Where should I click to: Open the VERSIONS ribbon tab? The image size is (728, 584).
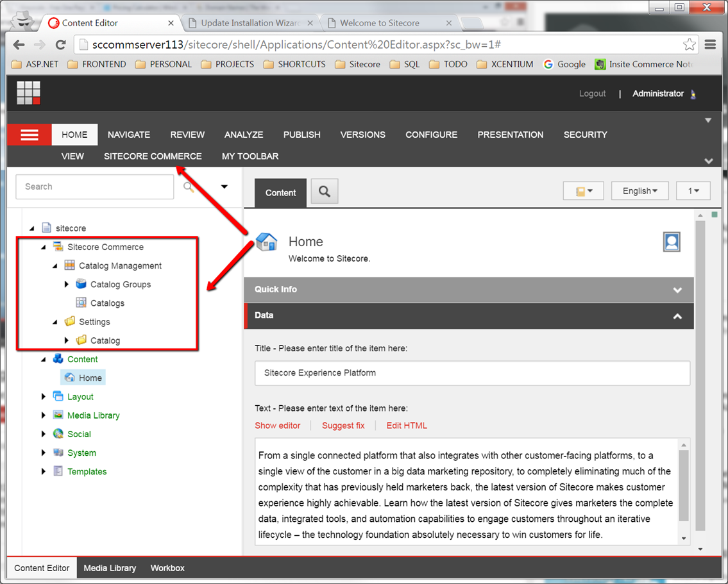pyautogui.click(x=362, y=135)
